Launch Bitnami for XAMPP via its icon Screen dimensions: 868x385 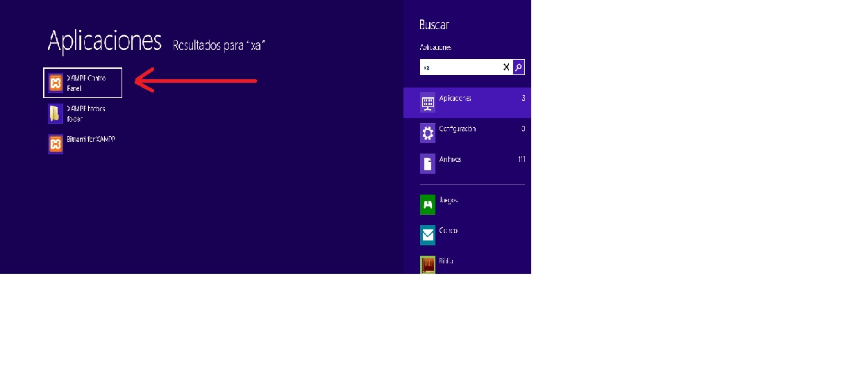pos(56,144)
